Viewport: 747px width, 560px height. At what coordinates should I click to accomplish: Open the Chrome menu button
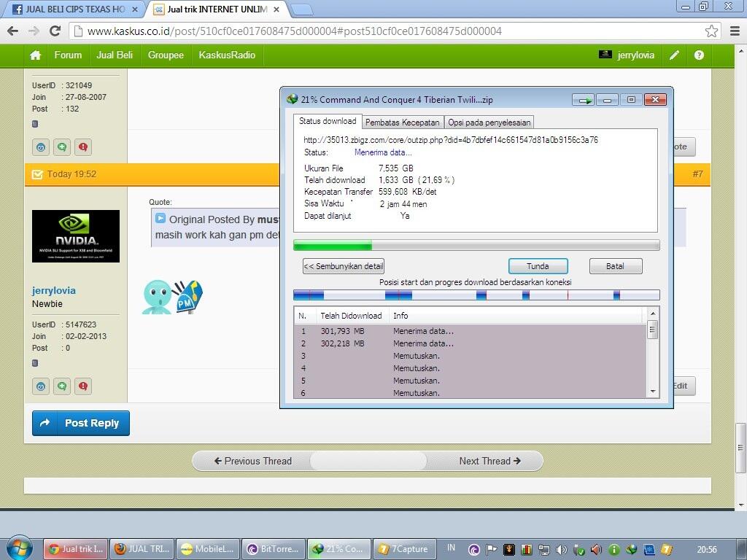[735, 31]
